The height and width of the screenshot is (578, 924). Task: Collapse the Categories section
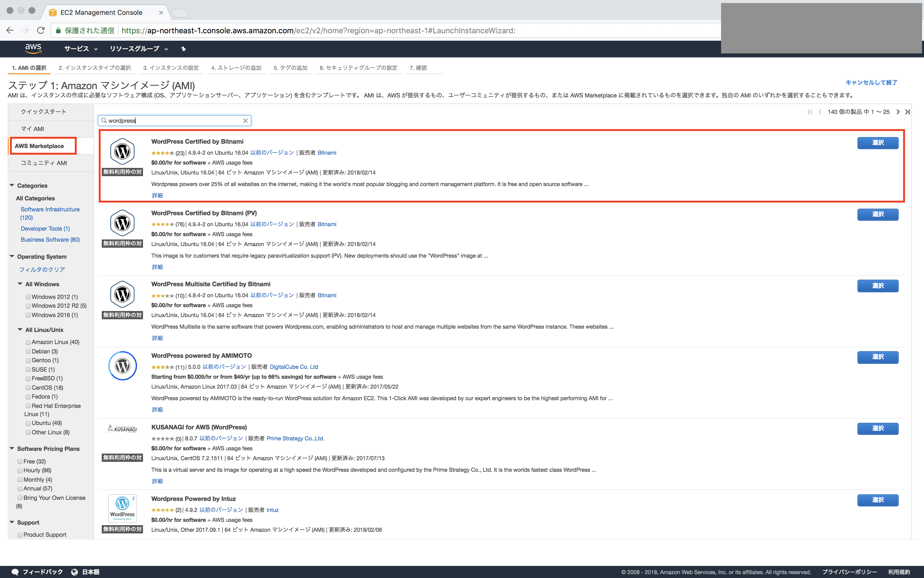click(12, 186)
